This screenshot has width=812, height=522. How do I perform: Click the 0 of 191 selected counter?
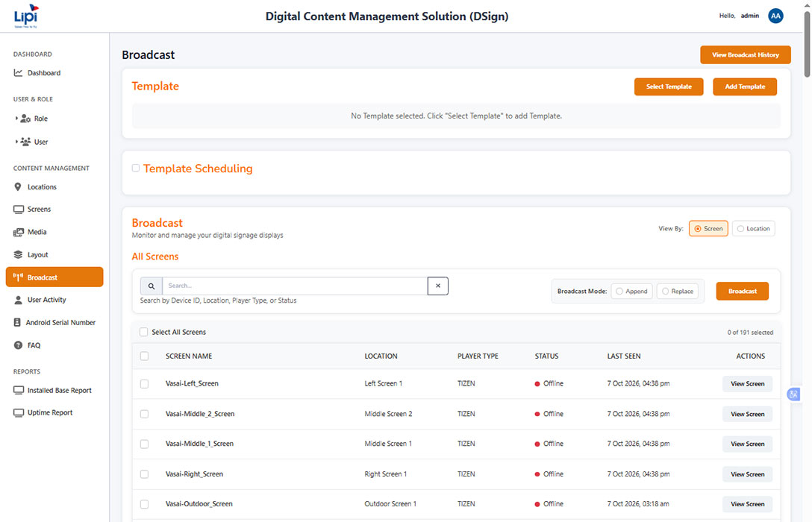point(750,333)
